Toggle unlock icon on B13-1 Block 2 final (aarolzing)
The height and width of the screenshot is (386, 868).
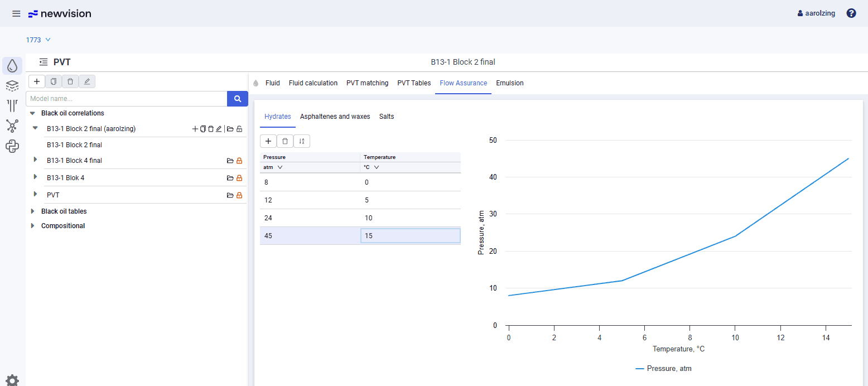[239, 129]
